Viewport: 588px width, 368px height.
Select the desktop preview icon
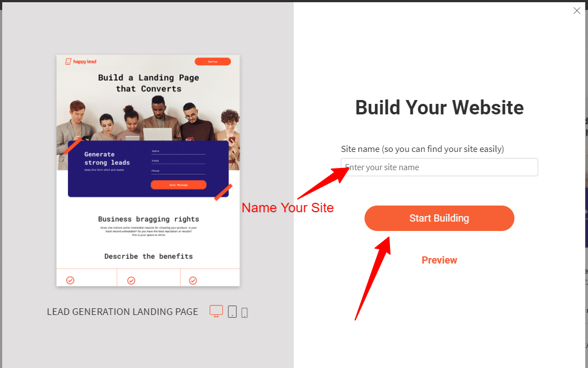[x=216, y=311]
